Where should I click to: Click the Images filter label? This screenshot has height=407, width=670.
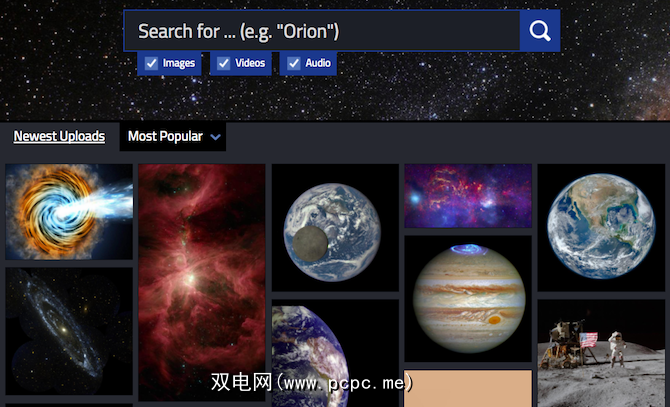(x=179, y=63)
